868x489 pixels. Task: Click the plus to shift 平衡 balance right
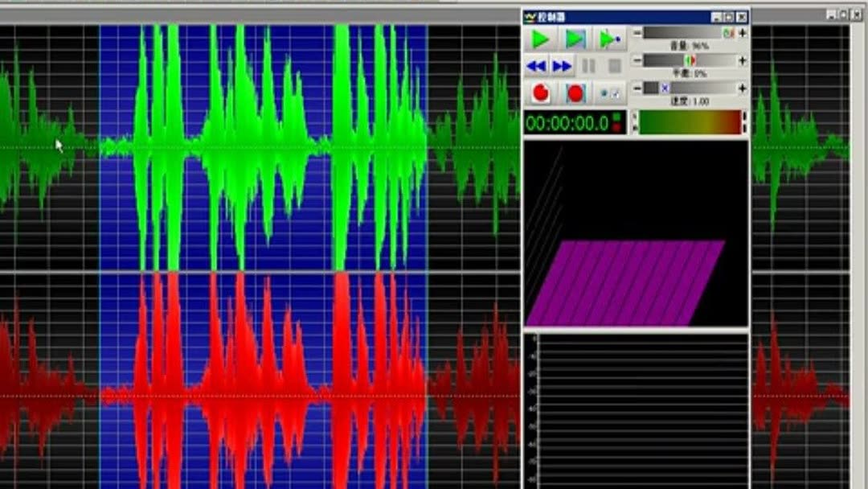pyautogui.click(x=741, y=60)
